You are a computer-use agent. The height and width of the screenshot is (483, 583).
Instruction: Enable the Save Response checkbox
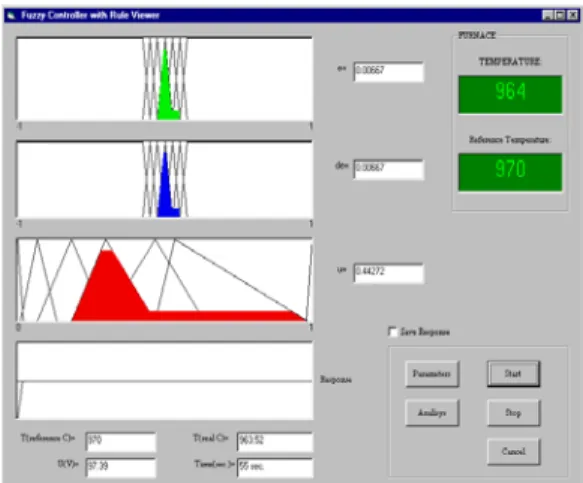[392, 331]
